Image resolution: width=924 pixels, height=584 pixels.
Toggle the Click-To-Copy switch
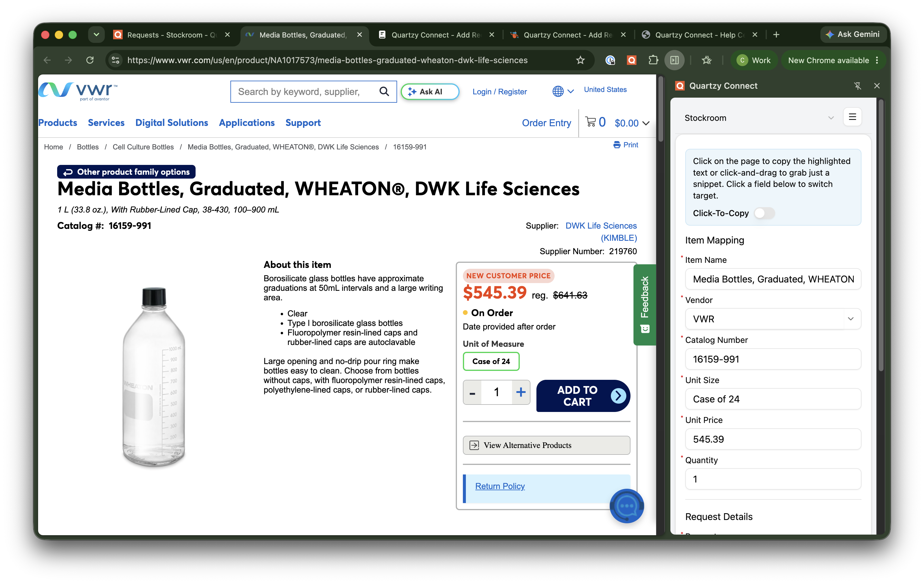click(x=764, y=213)
